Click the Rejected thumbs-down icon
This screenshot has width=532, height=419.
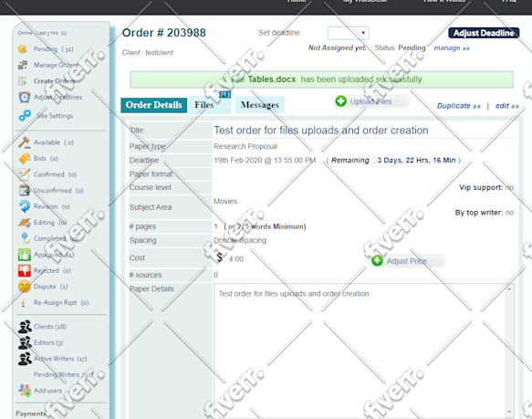coord(25,270)
